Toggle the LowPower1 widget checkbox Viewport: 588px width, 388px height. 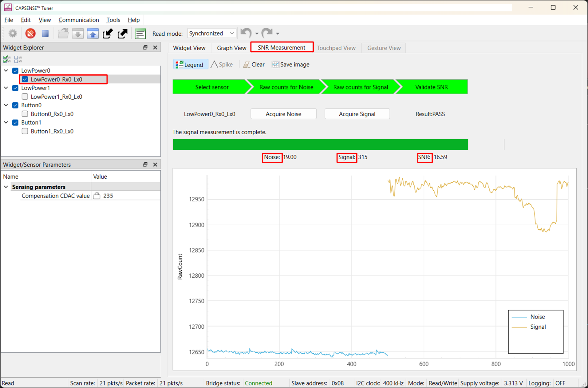[15, 88]
